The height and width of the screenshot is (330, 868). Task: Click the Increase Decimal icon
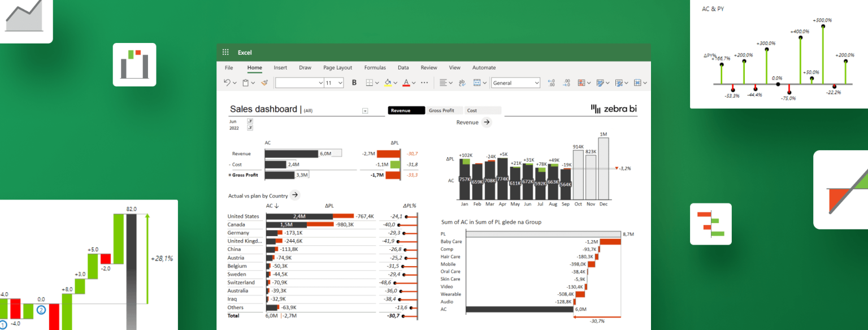[552, 82]
